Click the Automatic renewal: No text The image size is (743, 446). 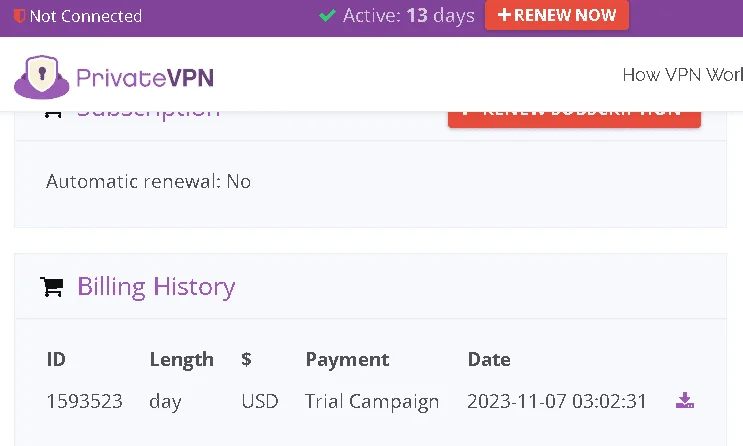(148, 182)
